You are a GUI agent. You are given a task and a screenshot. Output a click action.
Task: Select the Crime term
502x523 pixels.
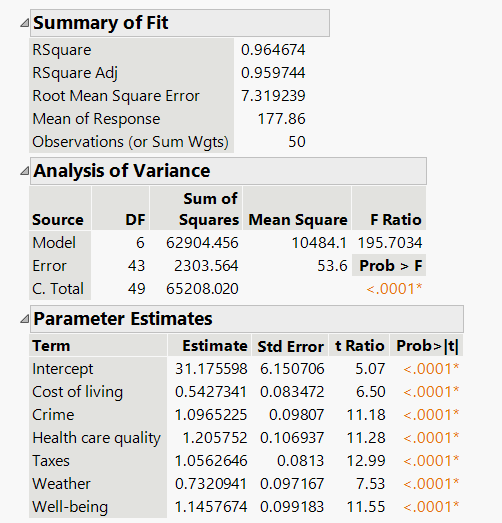[x=53, y=415]
